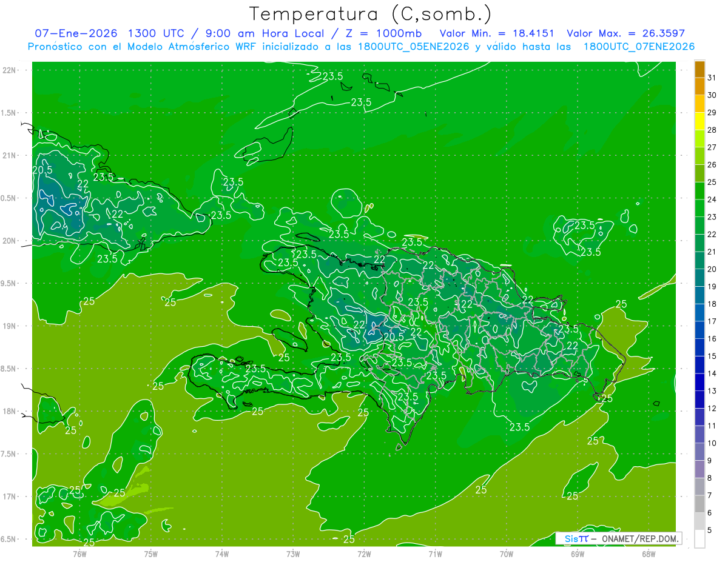Screen dimensions: 728x562
Task: Click the color scale label "20"
Action: (x=712, y=269)
